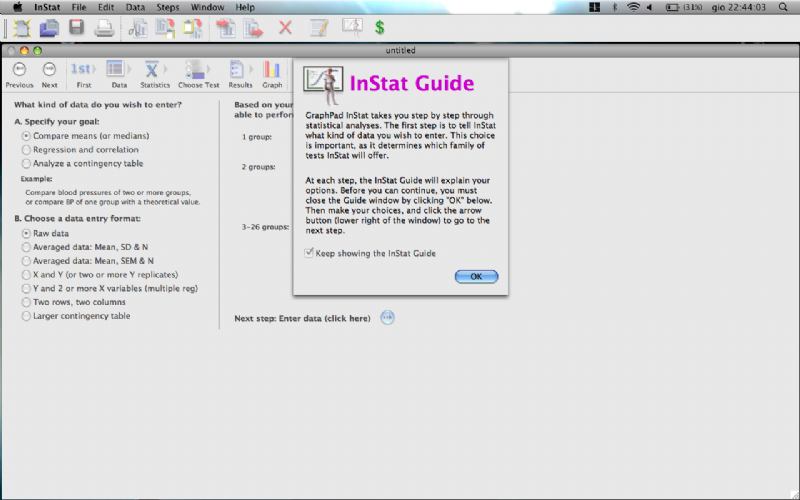Click the 'B. Choose a data entry format:' heading
Screen dimensions: 800x500
[x=78, y=218]
